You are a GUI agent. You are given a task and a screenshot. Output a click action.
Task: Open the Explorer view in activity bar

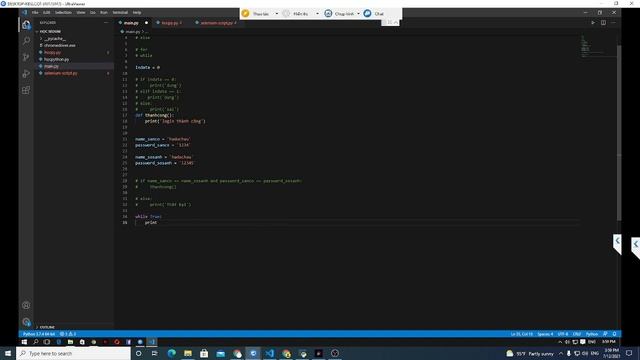26,25
